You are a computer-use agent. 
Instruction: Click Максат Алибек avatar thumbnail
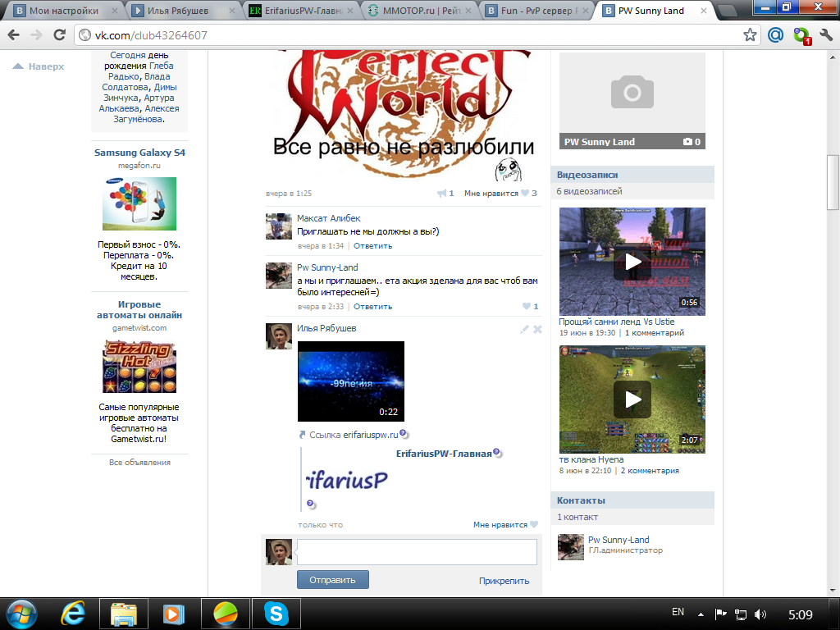[x=279, y=226]
